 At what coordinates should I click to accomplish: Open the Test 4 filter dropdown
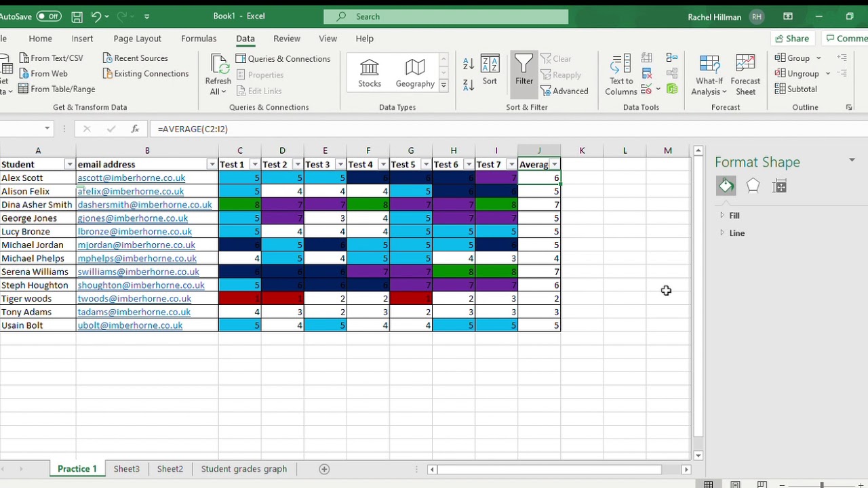383,165
